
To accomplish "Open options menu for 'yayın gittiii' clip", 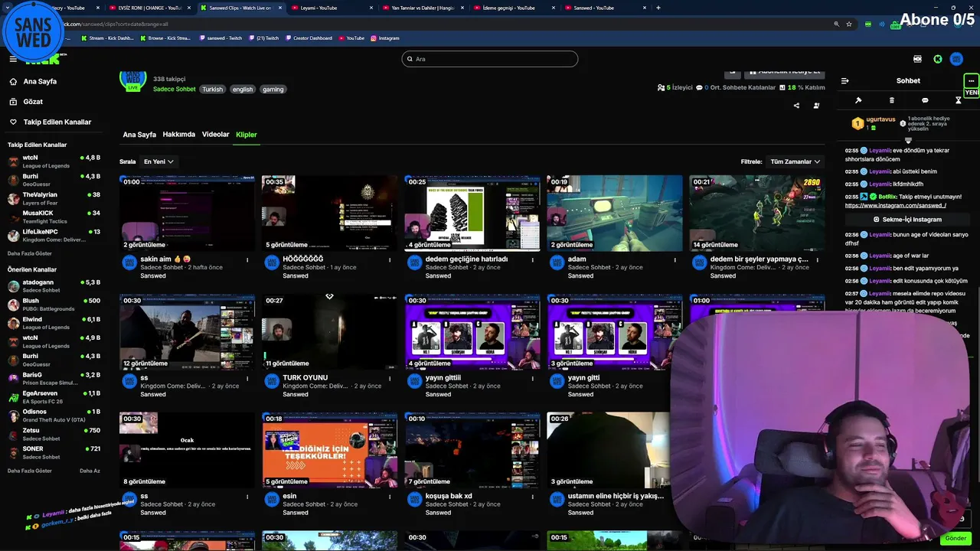I will tap(532, 378).
